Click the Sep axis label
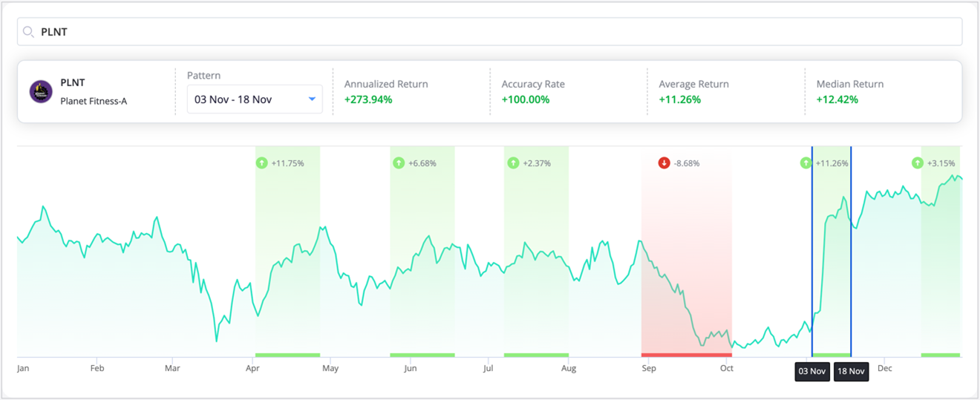The width and height of the screenshot is (980, 400). 648,368
